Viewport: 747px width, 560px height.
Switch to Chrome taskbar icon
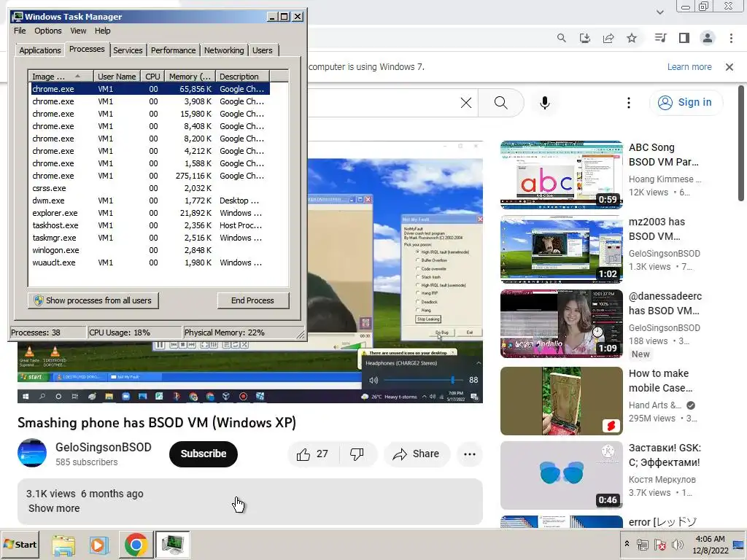(136, 545)
